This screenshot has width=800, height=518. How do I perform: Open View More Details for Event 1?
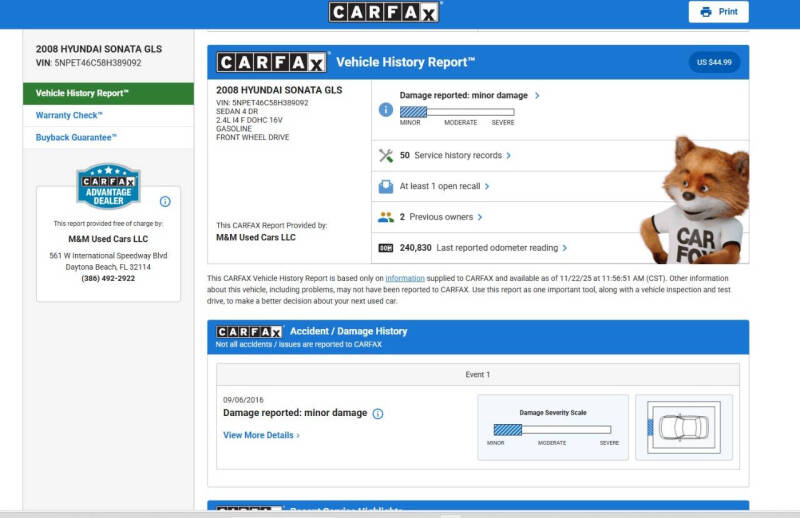[x=261, y=436]
